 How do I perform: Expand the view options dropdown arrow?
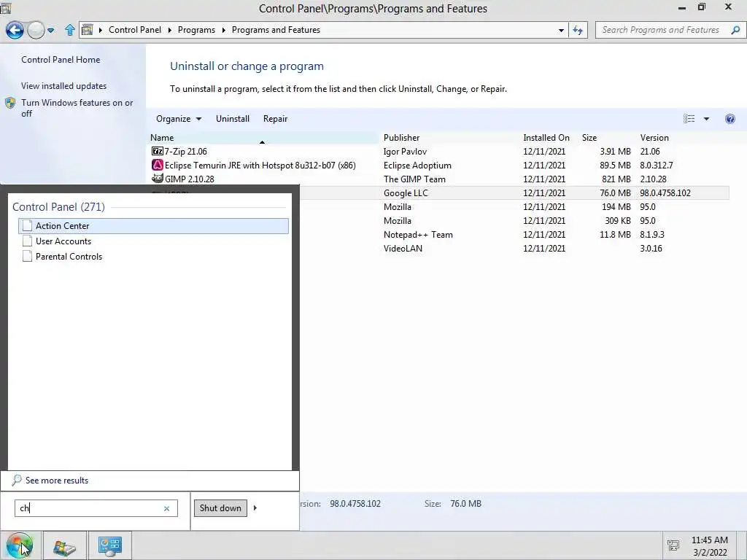pyautogui.click(x=706, y=119)
